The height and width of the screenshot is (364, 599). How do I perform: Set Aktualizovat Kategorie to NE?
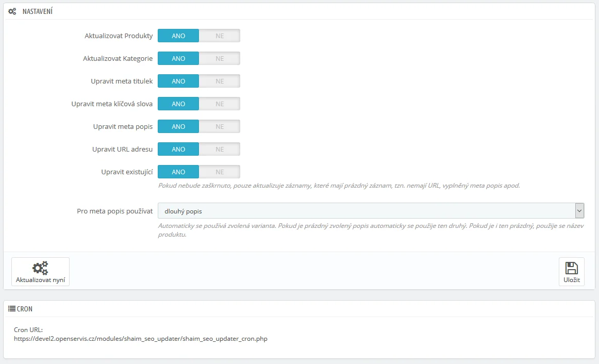pyautogui.click(x=220, y=58)
